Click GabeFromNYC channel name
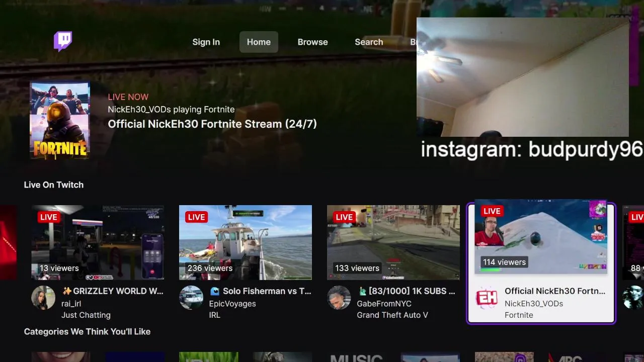The image size is (644, 362). [x=384, y=304]
